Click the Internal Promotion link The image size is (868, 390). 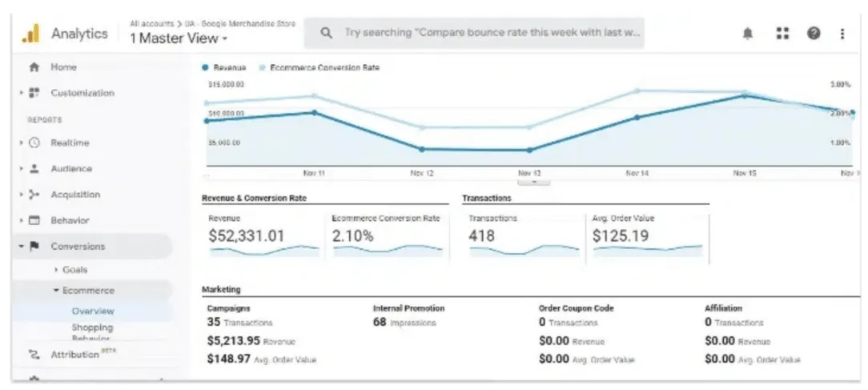(408, 308)
